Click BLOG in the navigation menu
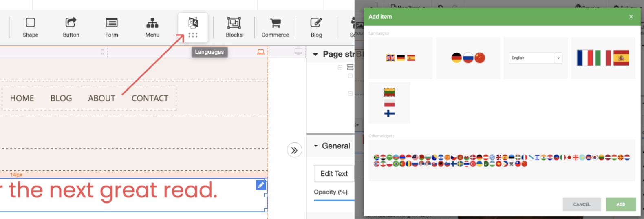 61,98
